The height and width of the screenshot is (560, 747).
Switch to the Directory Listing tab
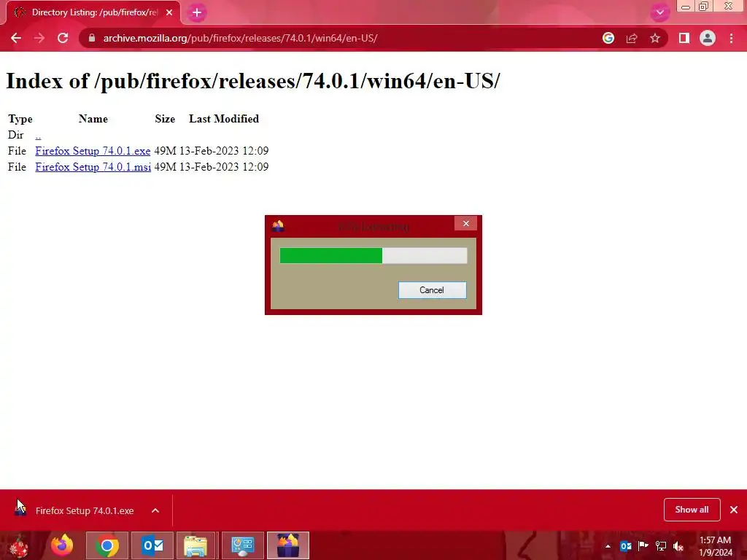click(x=93, y=12)
